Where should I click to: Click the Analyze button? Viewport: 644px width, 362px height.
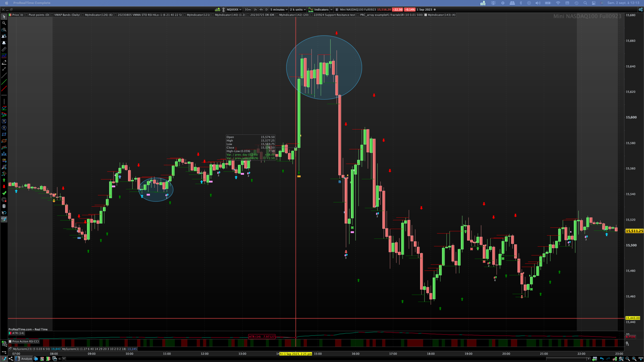click(26, 359)
